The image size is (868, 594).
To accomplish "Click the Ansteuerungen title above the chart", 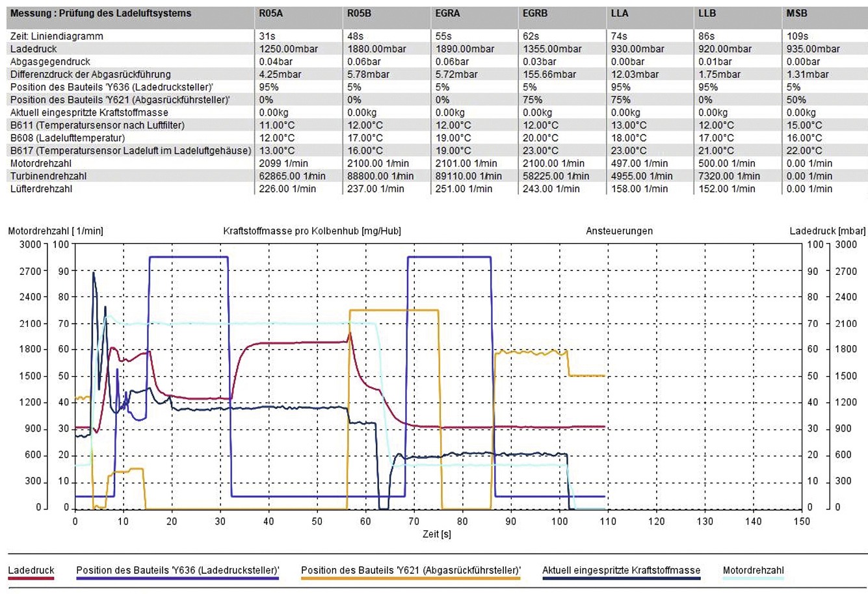I will [x=619, y=231].
